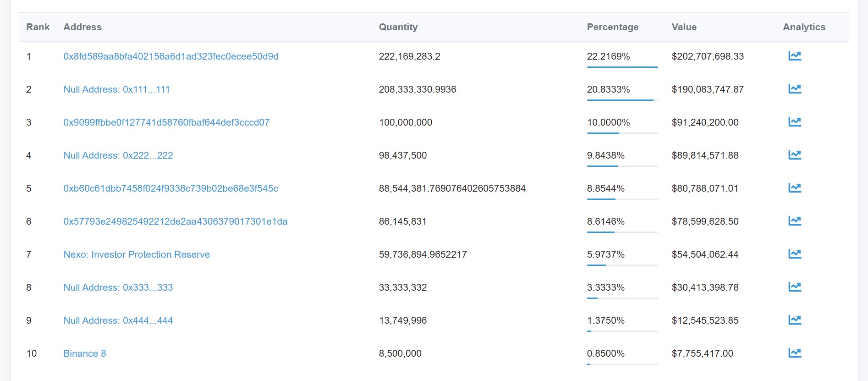View analytics icon for Null Address 0x333...333
Screen dimensions: 868x381
pyautogui.click(x=795, y=287)
